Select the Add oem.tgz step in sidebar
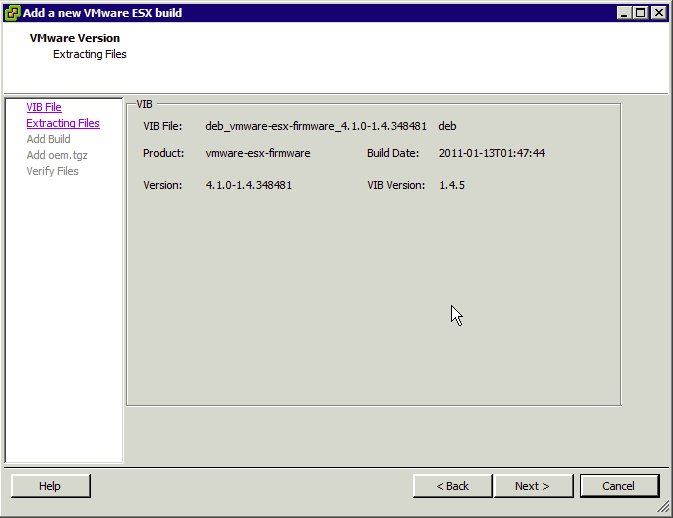Viewport: 673px width, 518px height. (x=57, y=155)
